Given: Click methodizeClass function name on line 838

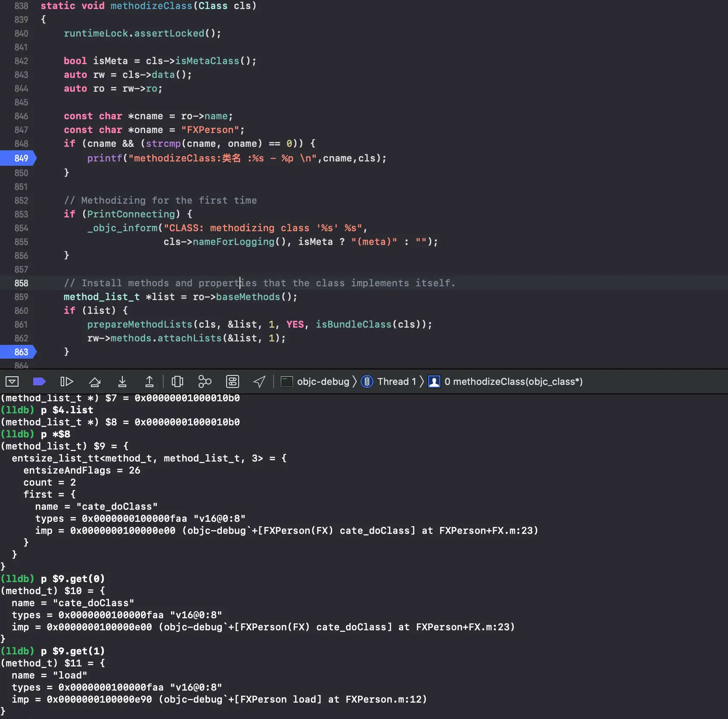Looking at the screenshot, I should (x=151, y=6).
